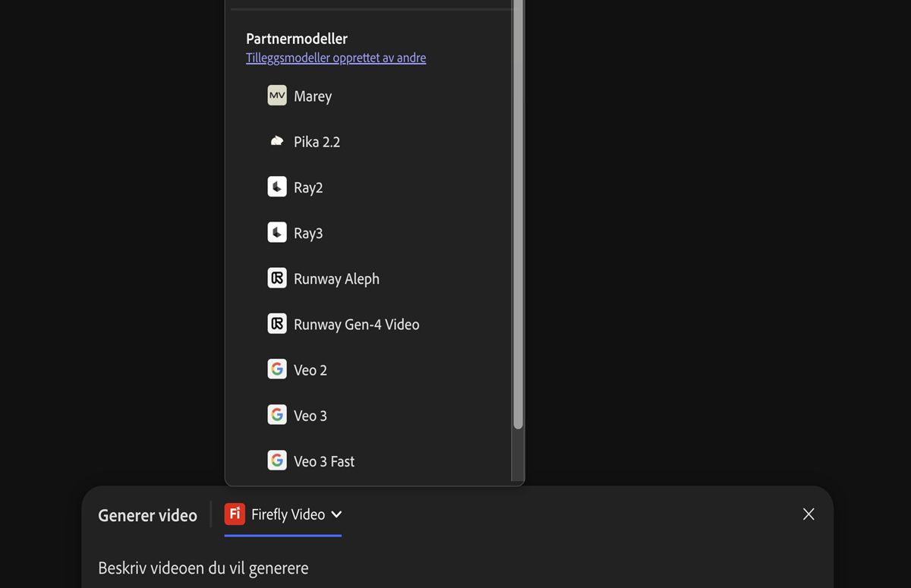
Task: Click the Runway Gen-4 Video logo icon
Action: tap(277, 324)
